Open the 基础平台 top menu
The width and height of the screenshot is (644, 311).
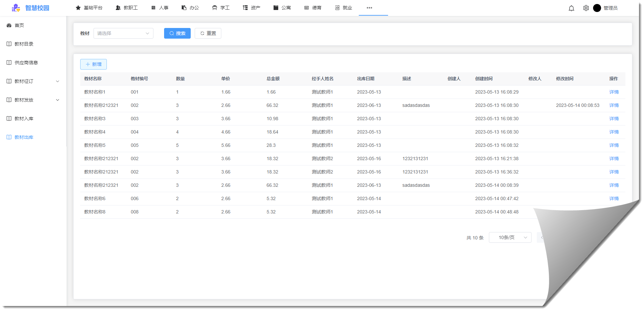coord(89,8)
